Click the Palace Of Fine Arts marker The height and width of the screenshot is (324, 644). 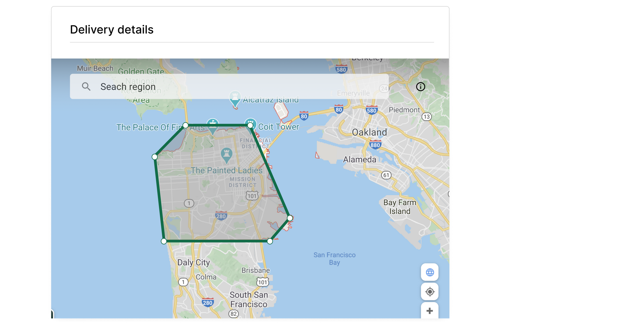tap(213, 125)
